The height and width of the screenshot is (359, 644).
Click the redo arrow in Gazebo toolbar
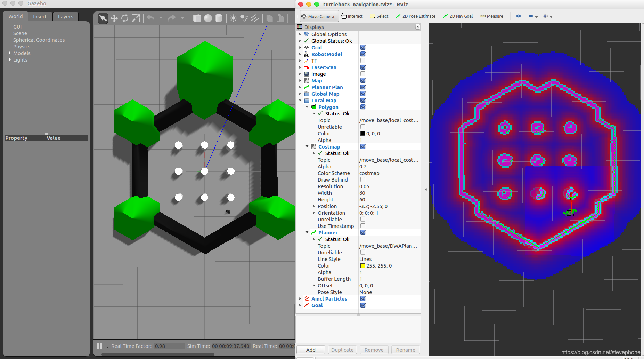pos(172,18)
